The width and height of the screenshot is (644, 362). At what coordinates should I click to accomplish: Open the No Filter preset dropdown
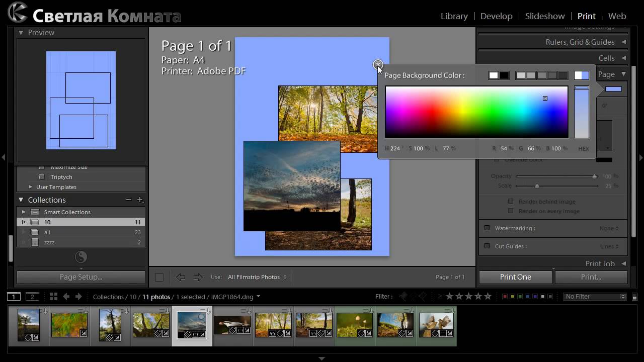595,297
